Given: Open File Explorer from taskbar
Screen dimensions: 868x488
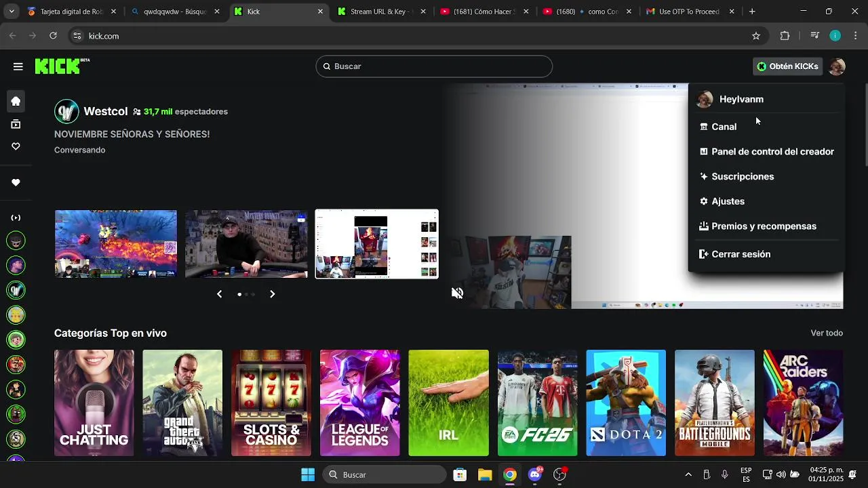Looking at the screenshot, I should [x=484, y=474].
